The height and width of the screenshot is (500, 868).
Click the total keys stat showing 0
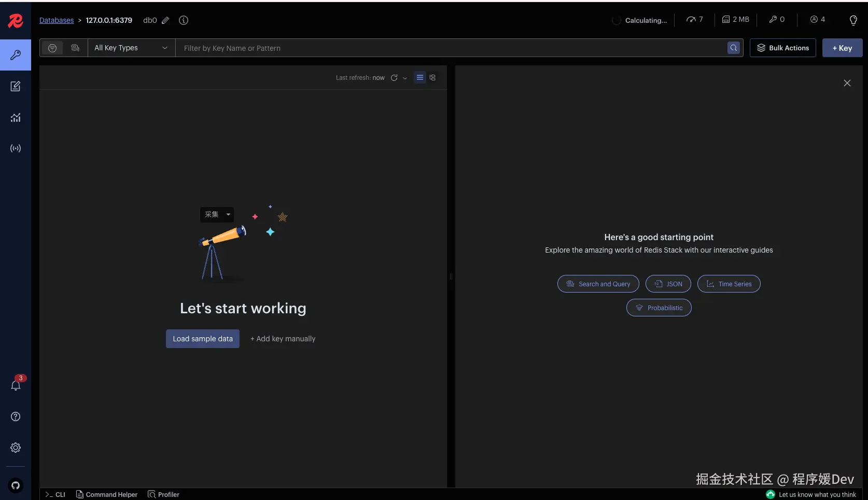[777, 20]
